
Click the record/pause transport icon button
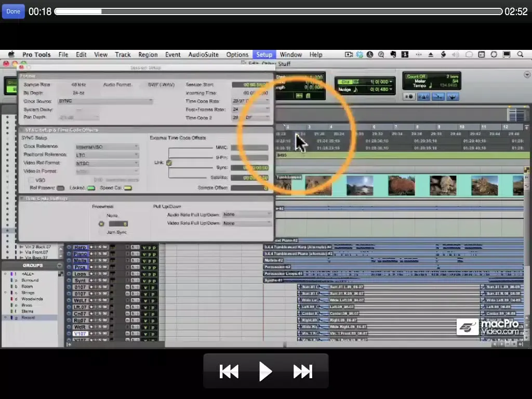[409, 97]
